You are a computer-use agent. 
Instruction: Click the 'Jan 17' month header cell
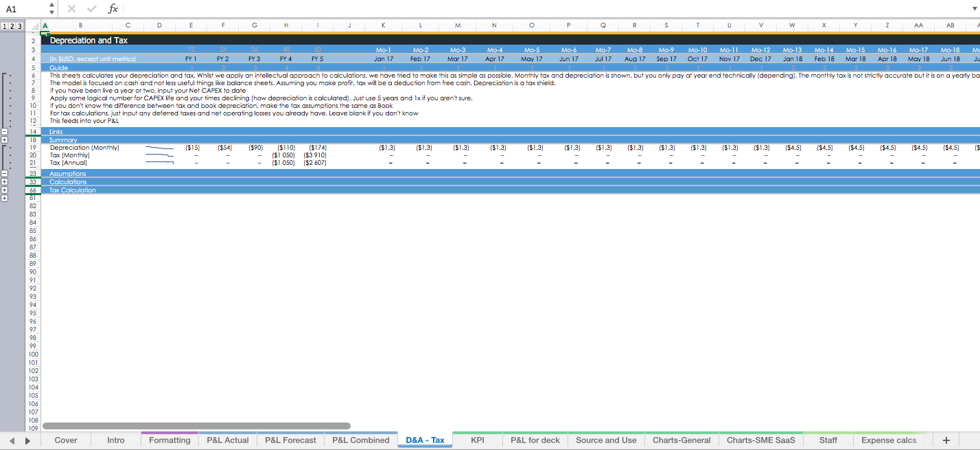(384, 59)
